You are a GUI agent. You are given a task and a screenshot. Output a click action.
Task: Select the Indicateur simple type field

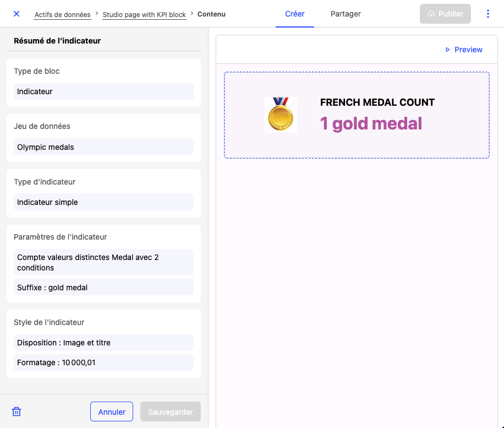(103, 202)
